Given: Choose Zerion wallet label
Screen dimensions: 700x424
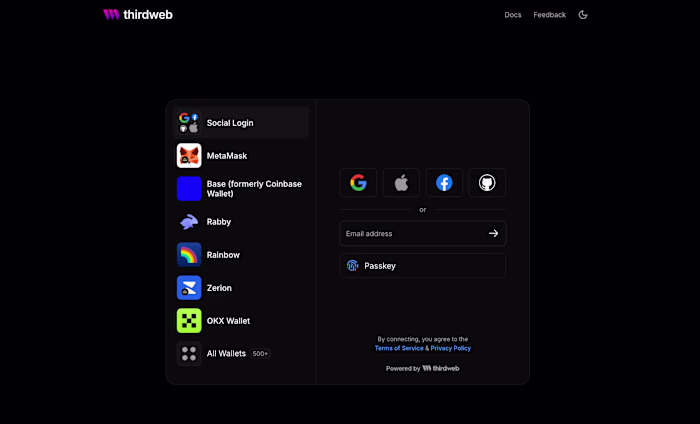Looking at the screenshot, I should click(219, 288).
